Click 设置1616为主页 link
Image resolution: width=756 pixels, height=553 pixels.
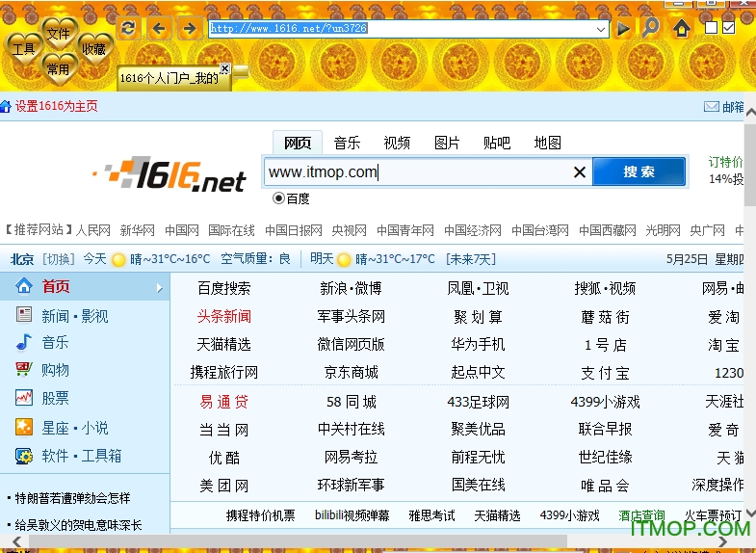57,106
